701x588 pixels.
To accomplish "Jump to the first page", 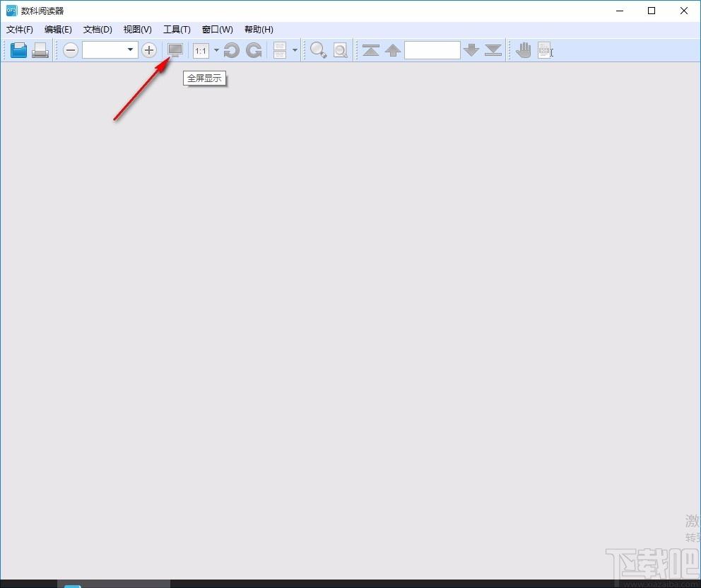I will 371,50.
